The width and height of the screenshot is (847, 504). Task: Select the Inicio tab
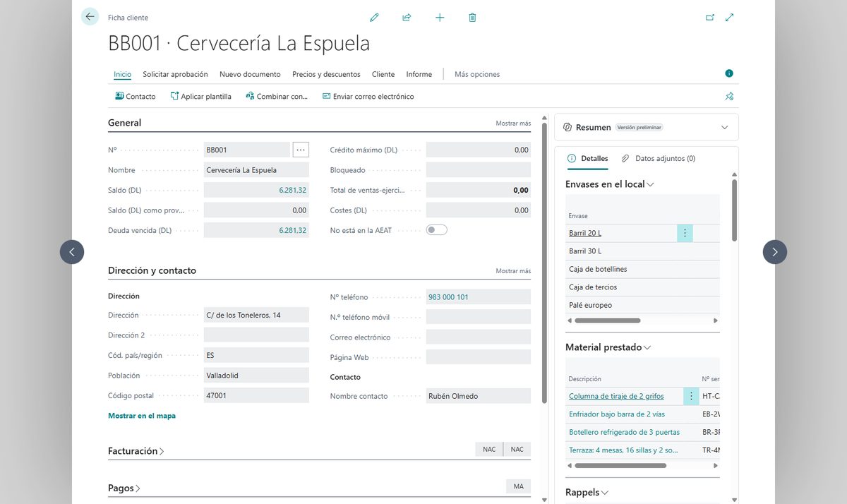coord(122,74)
